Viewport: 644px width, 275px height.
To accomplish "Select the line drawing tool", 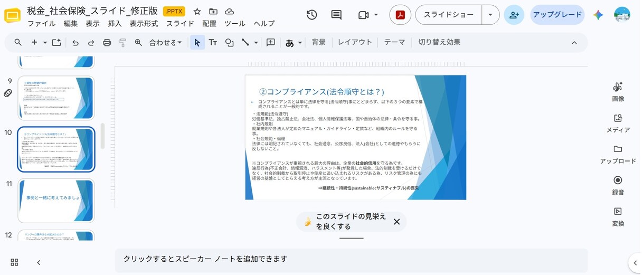I will click(245, 42).
